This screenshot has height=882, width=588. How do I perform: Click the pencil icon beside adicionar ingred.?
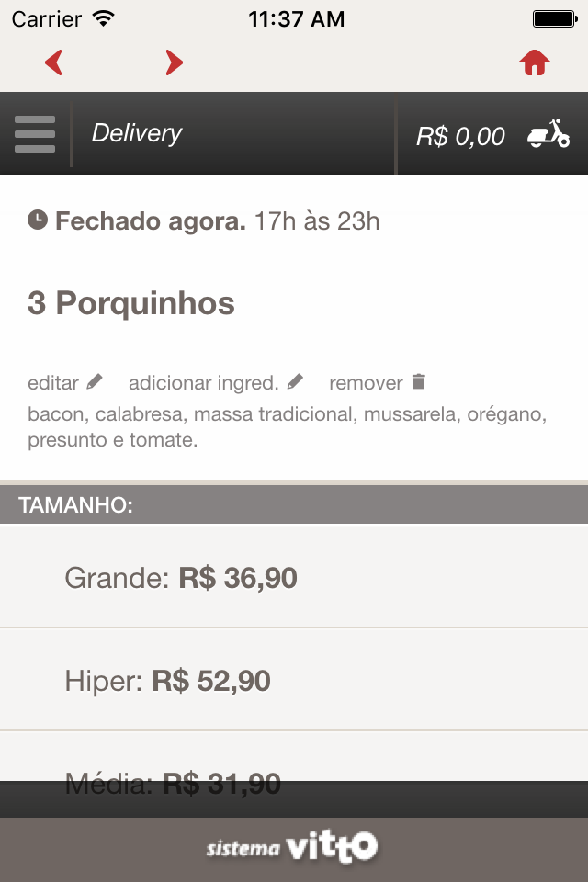click(x=295, y=382)
